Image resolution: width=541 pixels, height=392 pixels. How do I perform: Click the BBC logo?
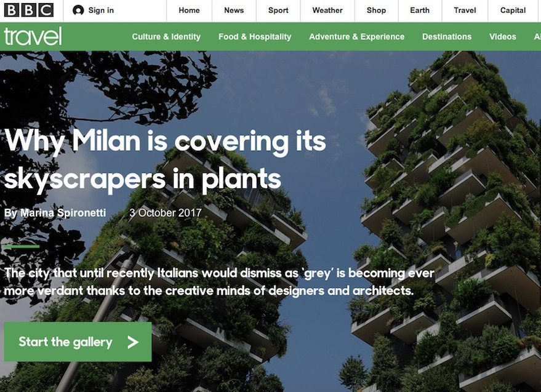pyautogui.click(x=29, y=10)
